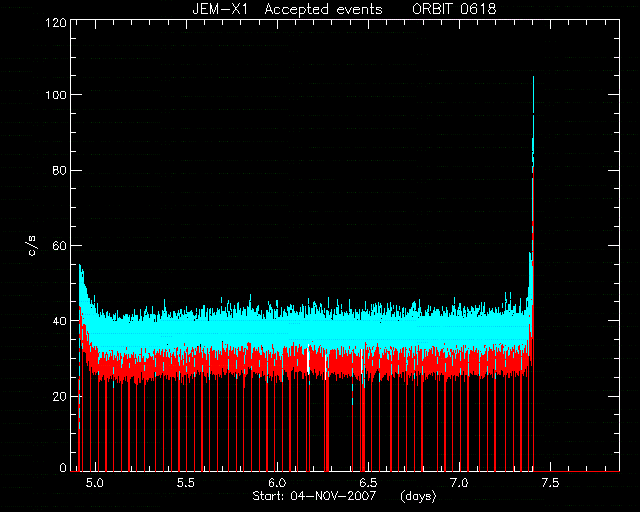Click the 40 y-axis tick label
Screen dimensions: 640x512
(x=60, y=321)
